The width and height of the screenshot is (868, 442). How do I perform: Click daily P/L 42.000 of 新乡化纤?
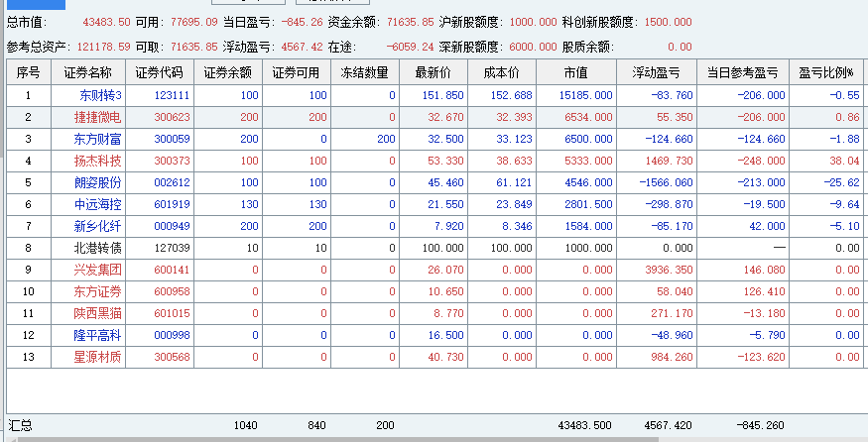767,226
